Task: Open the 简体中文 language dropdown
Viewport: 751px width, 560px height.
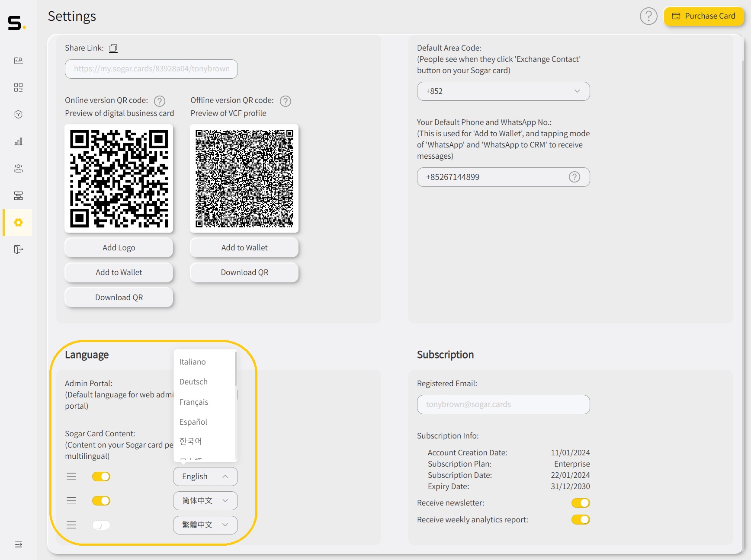Action: point(205,501)
